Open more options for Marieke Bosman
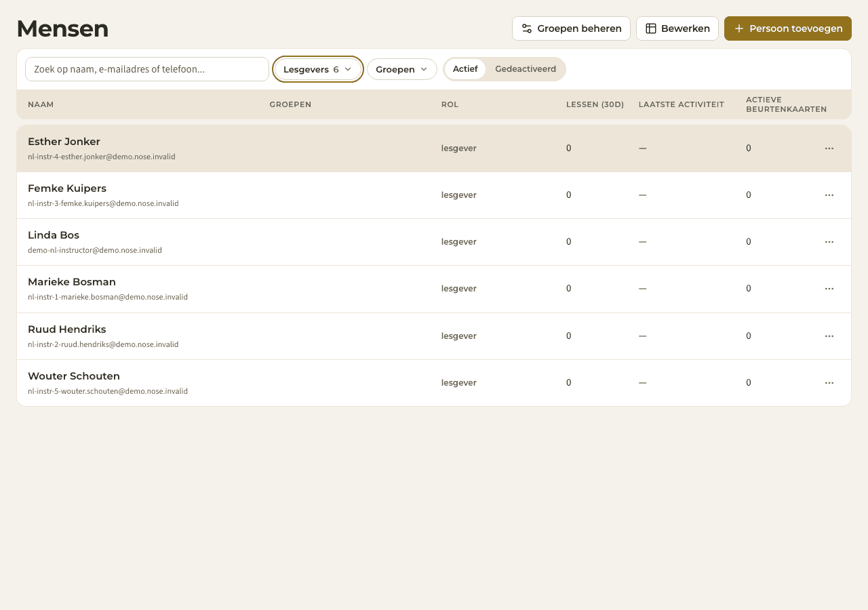The height and width of the screenshot is (610, 868). tap(829, 289)
